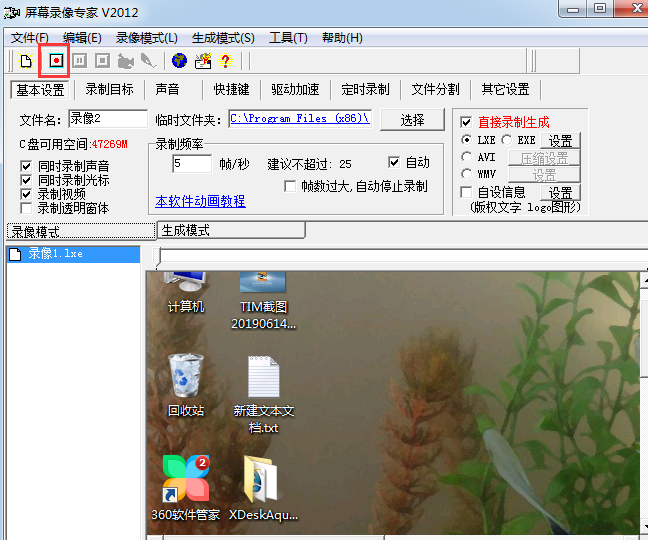Open the 本软件动画教程 link
The width and height of the screenshot is (648, 540).
200,202
